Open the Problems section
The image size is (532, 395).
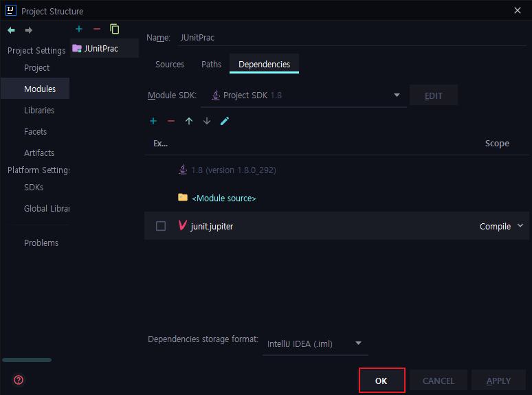pos(41,242)
